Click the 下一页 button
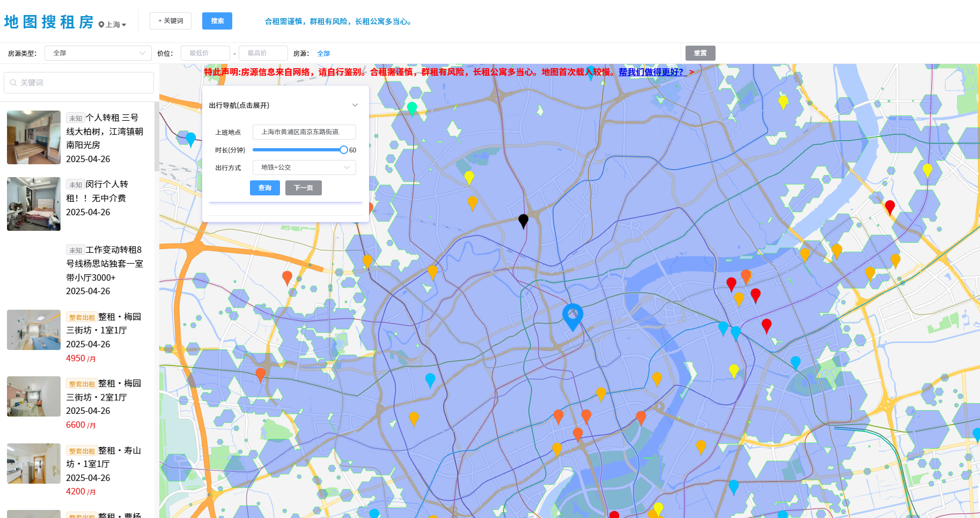Viewport: 980px width, 518px height. (x=304, y=188)
